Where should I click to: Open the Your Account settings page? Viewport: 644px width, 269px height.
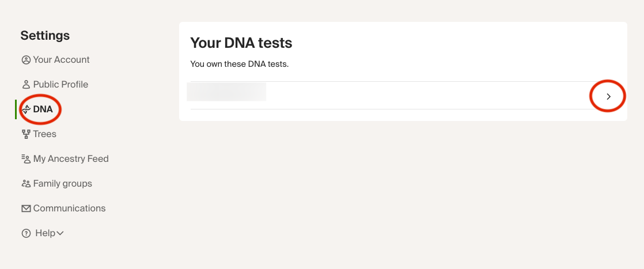point(61,60)
